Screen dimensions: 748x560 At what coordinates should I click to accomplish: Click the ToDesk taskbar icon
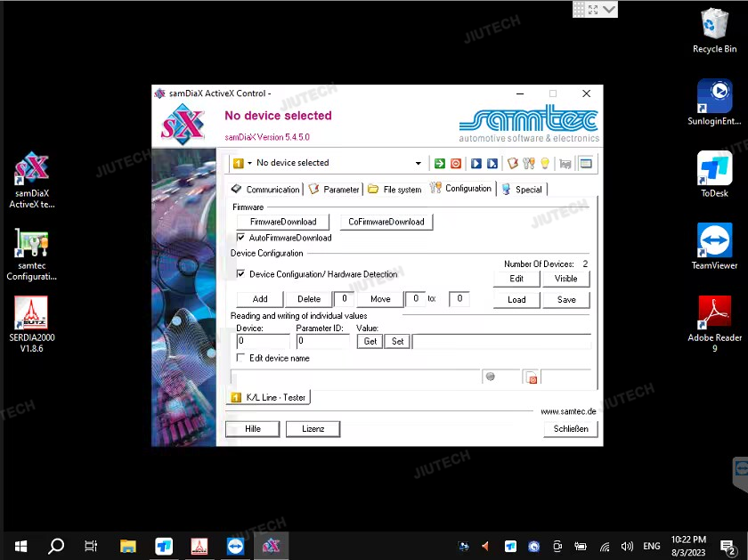pyautogui.click(x=164, y=546)
